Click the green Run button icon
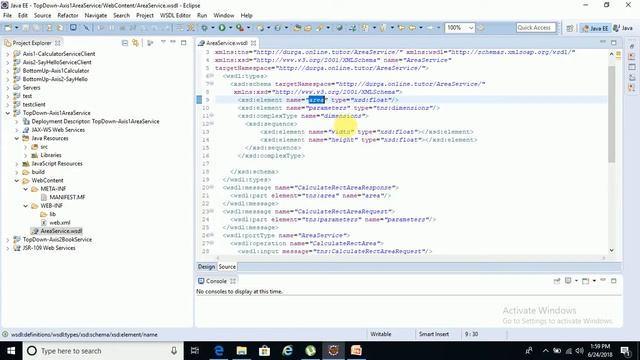The height and width of the screenshot is (360, 640). tap(222, 28)
